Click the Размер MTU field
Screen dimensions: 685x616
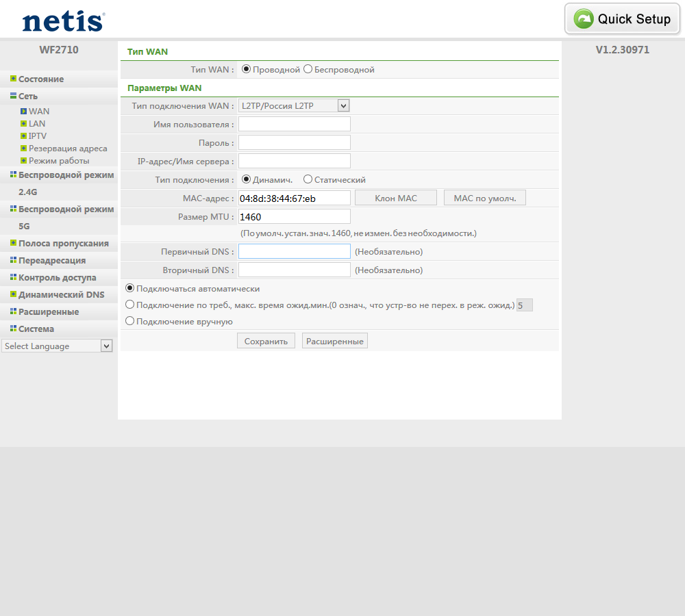point(295,216)
